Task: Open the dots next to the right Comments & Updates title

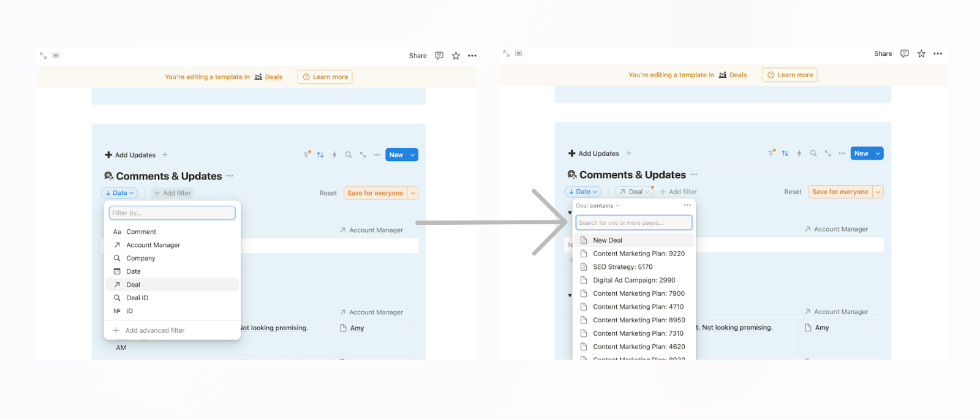Action: point(693,175)
